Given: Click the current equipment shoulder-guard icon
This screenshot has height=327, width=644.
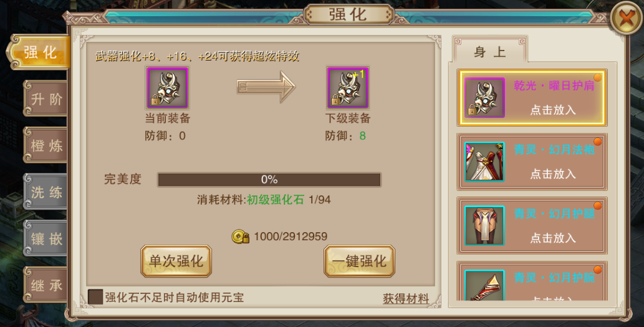Looking at the screenshot, I should tap(167, 87).
